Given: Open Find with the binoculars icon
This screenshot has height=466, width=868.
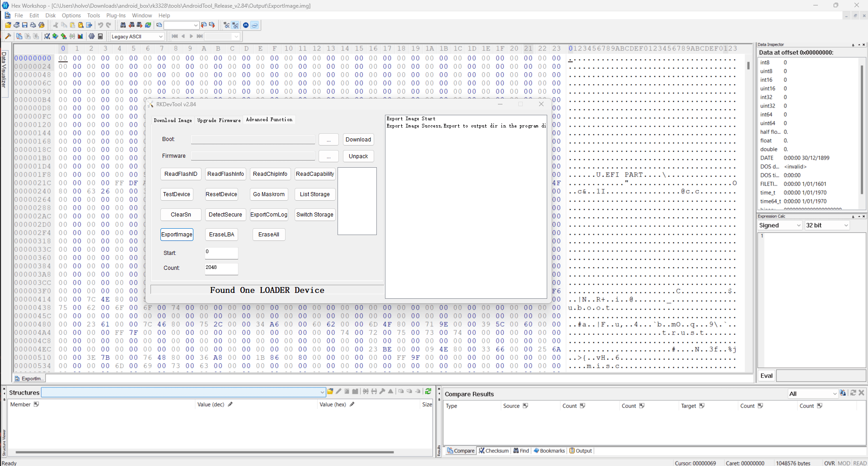Looking at the screenshot, I should pyautogui.click(x=123, y=25).
